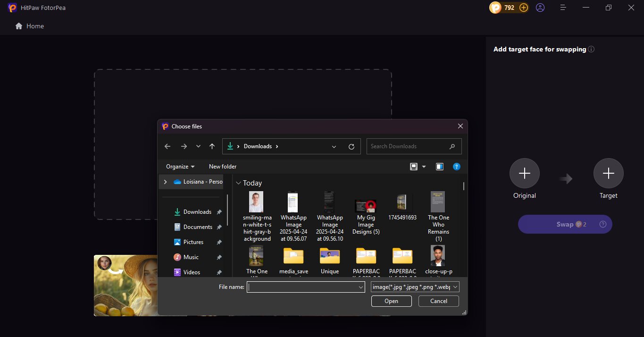Click the Cancel button

pyautogui.click(x=438, y=301)
